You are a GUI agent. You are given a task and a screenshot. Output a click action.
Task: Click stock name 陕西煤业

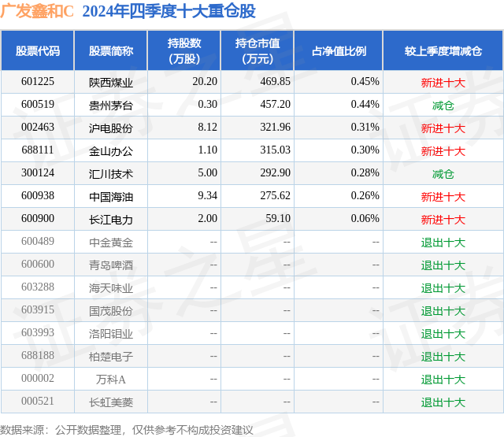pos(111,83)
